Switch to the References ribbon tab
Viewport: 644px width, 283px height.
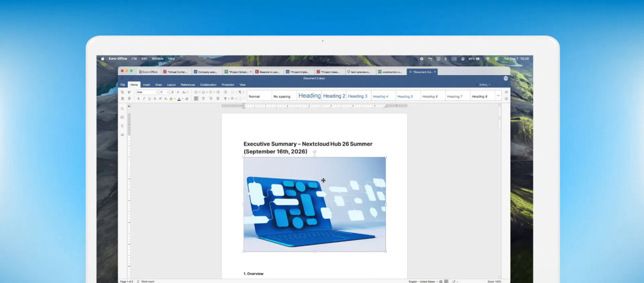tap(188, 84)
